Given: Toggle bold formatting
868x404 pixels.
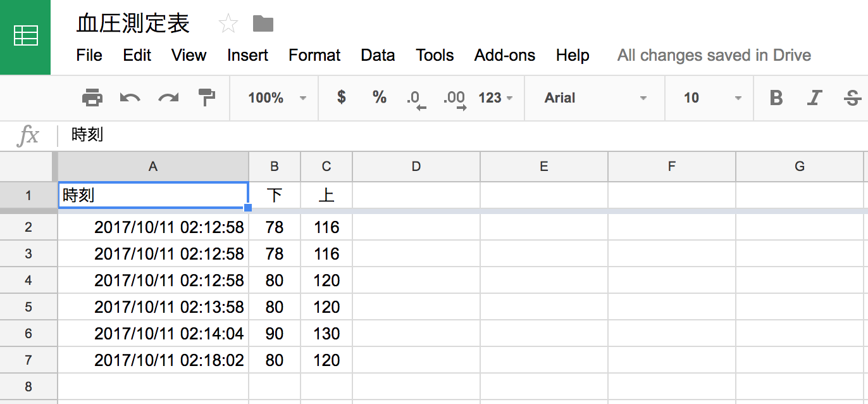Looking at the screenshot, I should point(776,98).
